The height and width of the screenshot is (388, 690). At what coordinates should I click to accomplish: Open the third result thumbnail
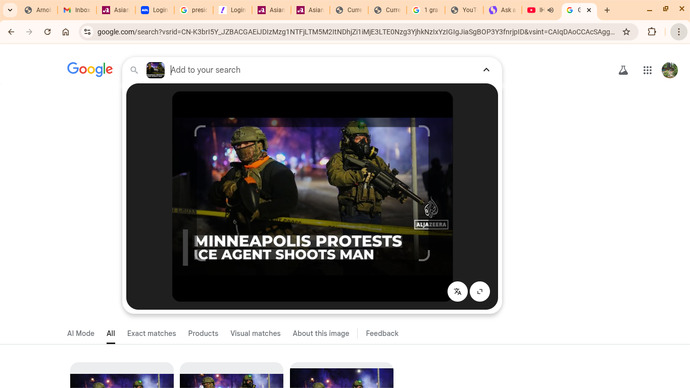click(x=341, y=375)
